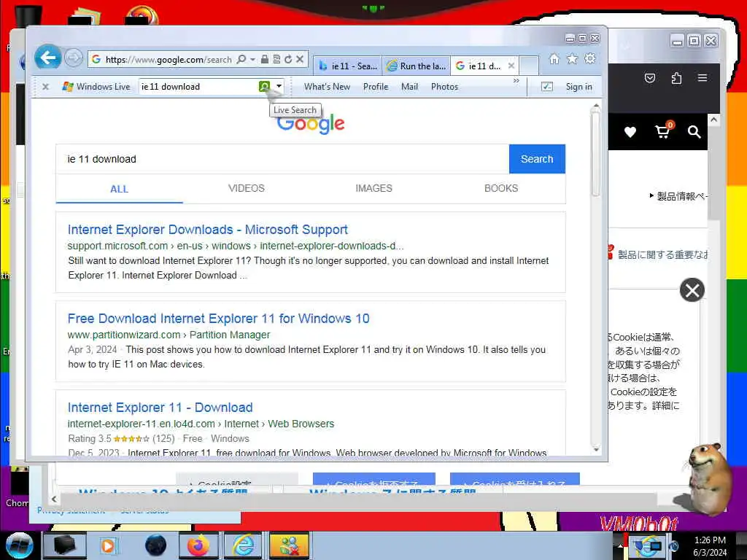Click Firefox Pocket icon in background window
Viewport: 747px width, 560px height.
click(x=650, y=78)
